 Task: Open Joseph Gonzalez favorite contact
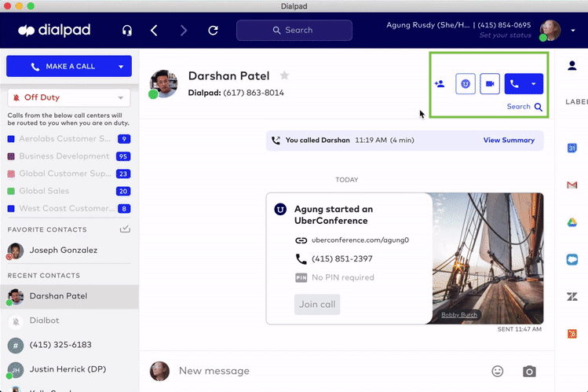(69, 251)
